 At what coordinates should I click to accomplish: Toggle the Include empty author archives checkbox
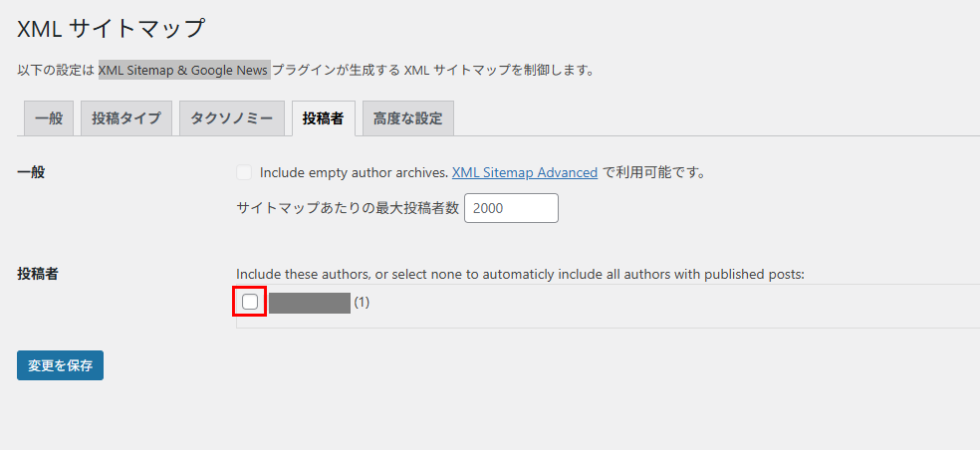244,172
